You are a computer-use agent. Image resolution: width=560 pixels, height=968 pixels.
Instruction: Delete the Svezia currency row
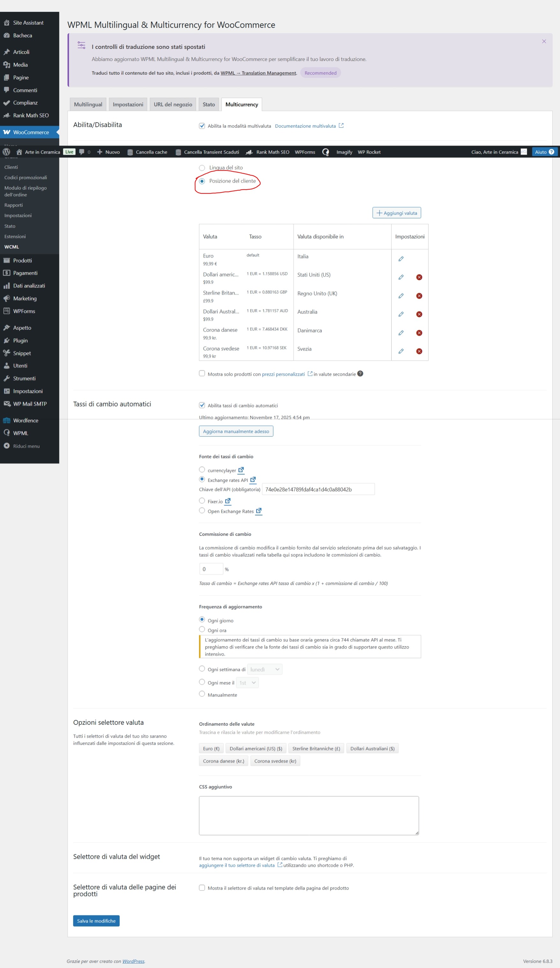point(419,351)
